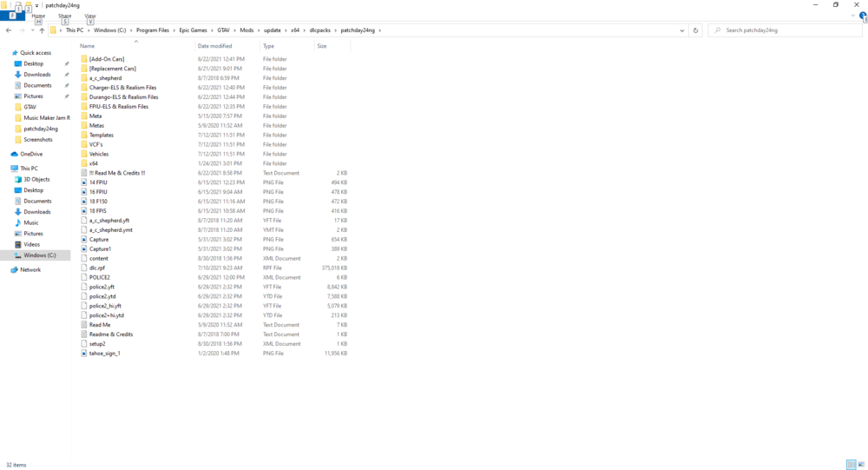The width and height of the screenshot is (868, 470).
Task: Select Windows (C:) in the navigation pane
Action: [x=36, y=255]
